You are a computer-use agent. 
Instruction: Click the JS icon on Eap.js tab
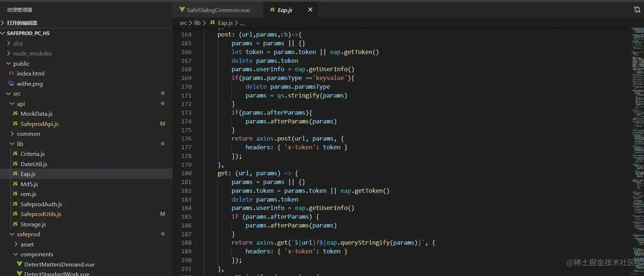tap(272, 10)
